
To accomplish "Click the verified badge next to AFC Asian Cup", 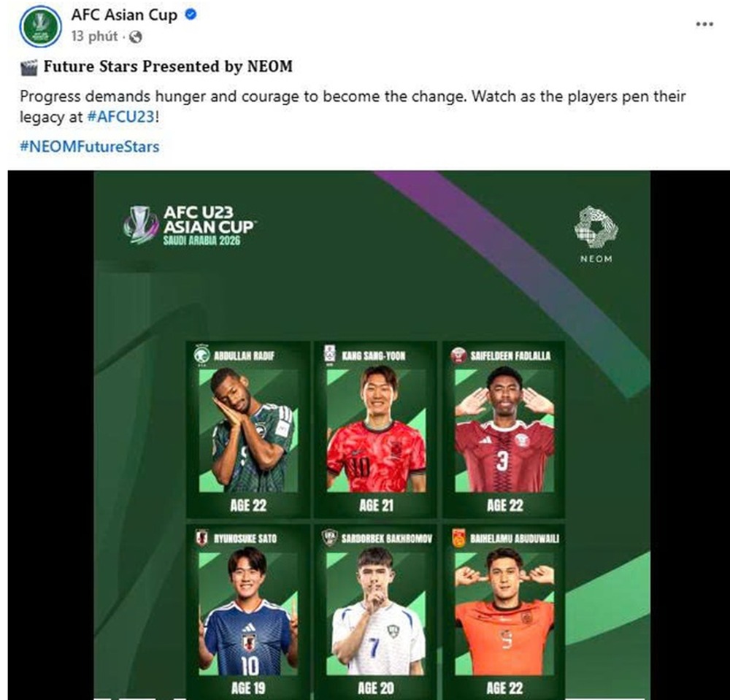I will pos(191,14).
